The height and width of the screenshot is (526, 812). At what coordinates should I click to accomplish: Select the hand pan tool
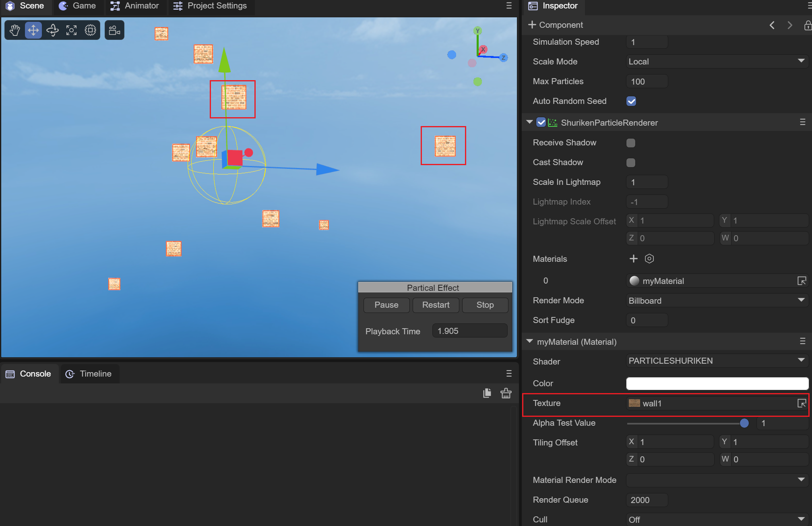15,30
